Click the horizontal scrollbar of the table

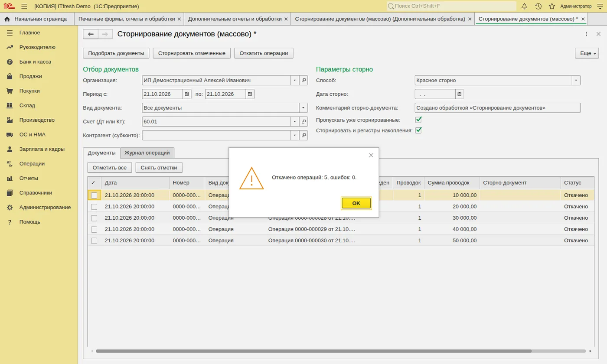coord(313,351)
